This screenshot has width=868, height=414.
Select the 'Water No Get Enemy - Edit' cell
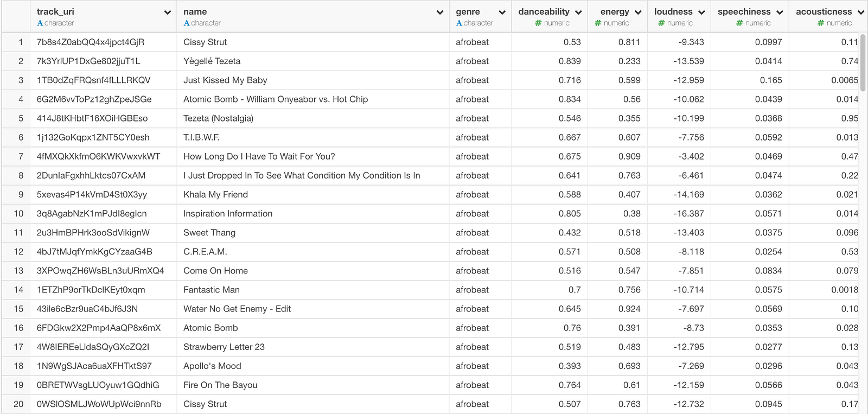[x=237, y=309]
